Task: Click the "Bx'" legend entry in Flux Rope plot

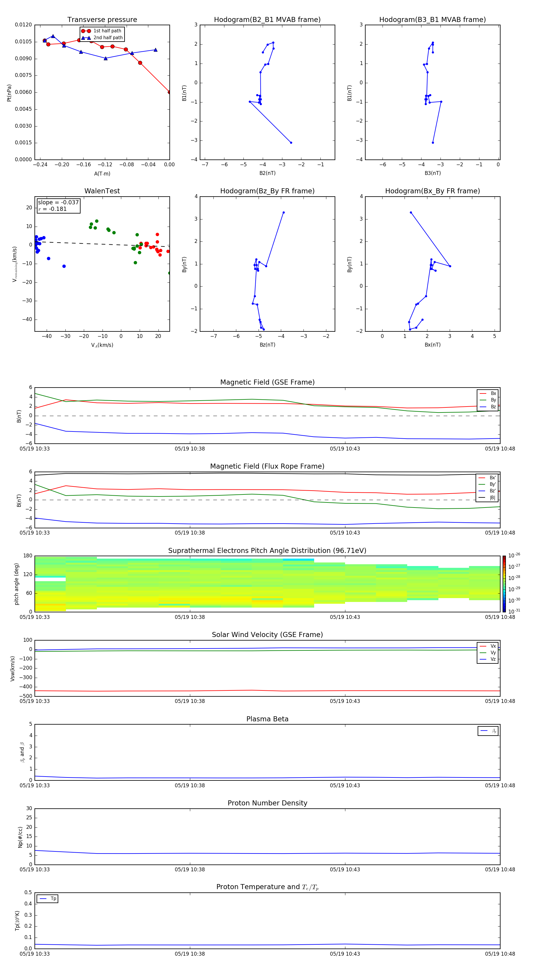Action: coord(487,478)
